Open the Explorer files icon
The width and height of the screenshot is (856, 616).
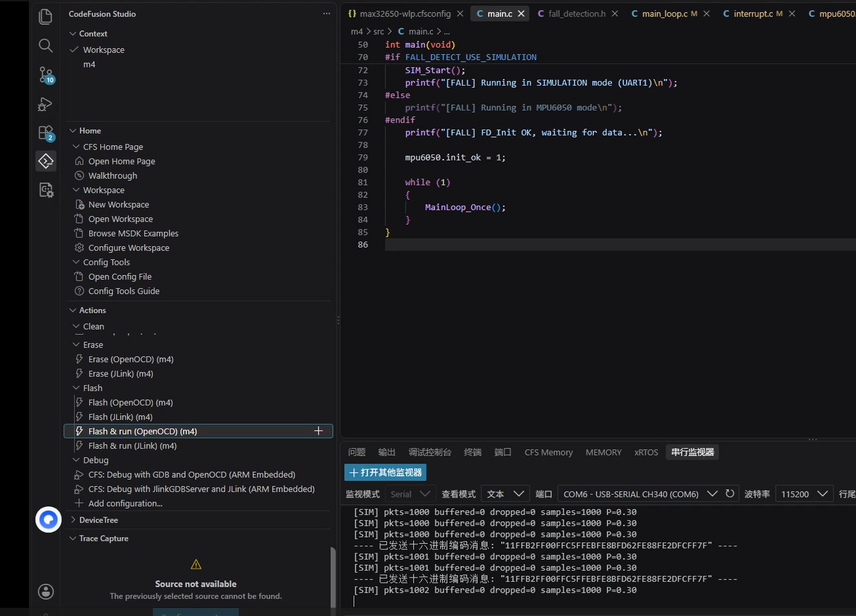pos(45,16)
